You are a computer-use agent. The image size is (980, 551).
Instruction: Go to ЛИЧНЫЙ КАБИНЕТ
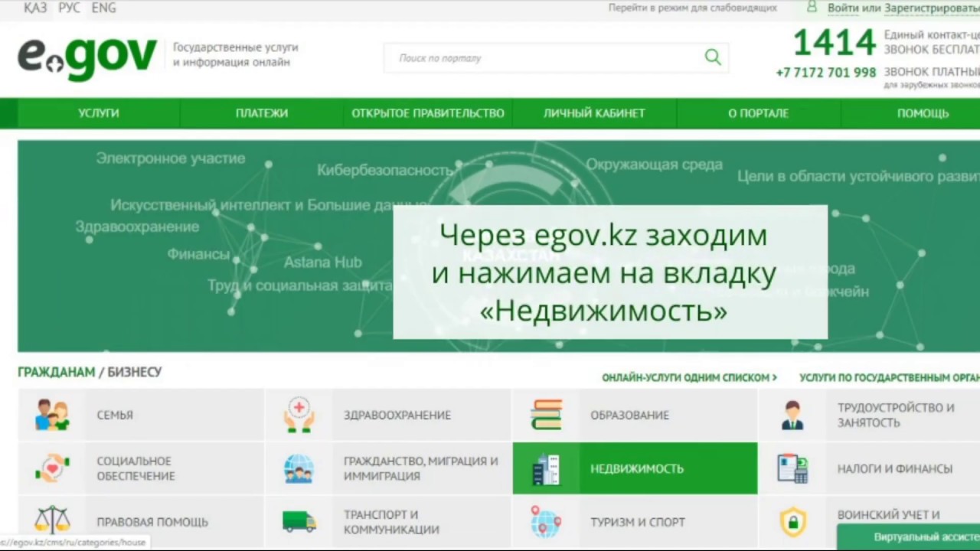coord(594,113)
